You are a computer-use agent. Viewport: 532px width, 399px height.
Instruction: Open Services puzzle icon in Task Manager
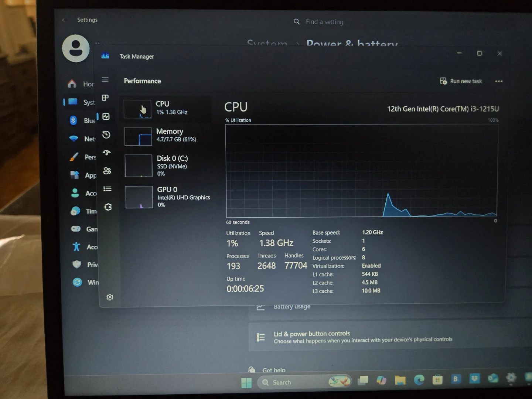[x=108, y=207]
